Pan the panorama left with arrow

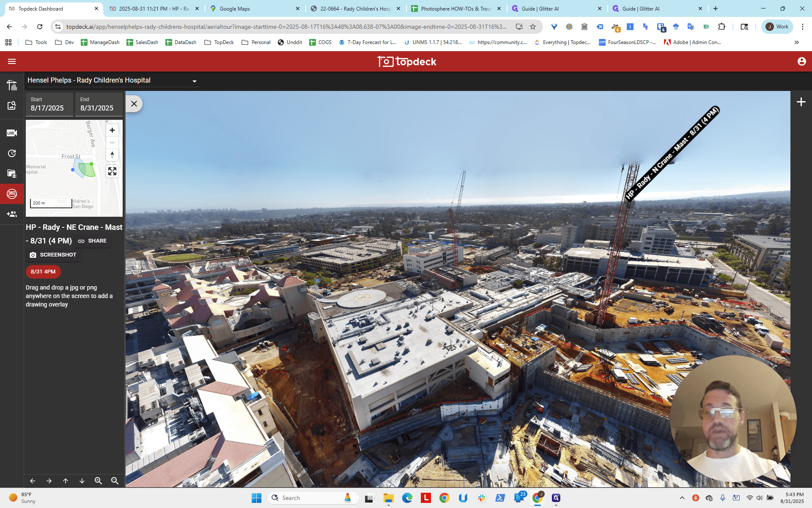[33, 481]
